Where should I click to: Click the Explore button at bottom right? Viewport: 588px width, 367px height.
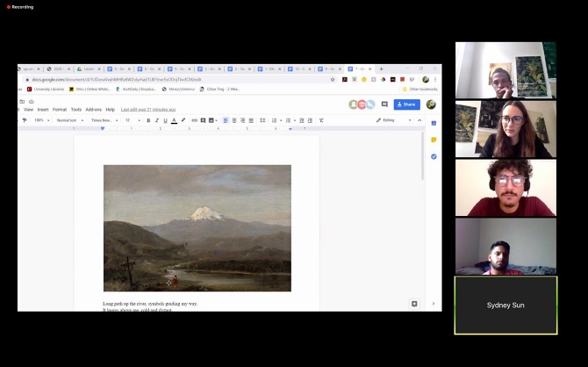pyautogui.click(x=414, y=304)
